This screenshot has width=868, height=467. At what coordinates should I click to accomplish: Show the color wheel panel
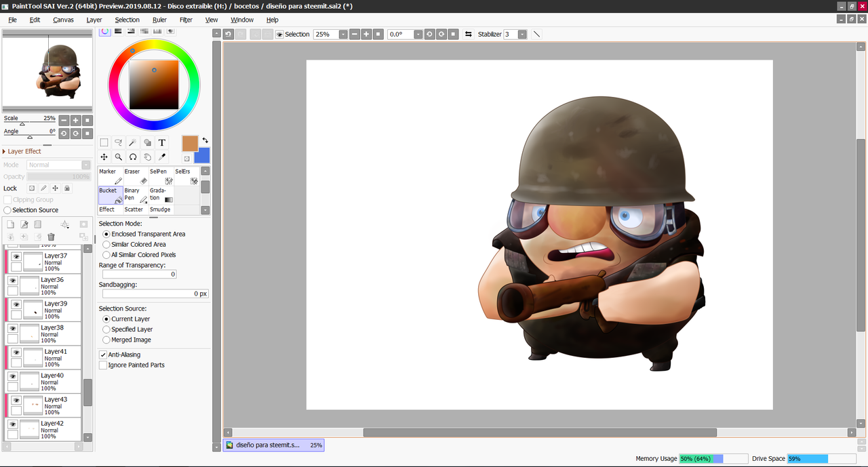[105, 31]
